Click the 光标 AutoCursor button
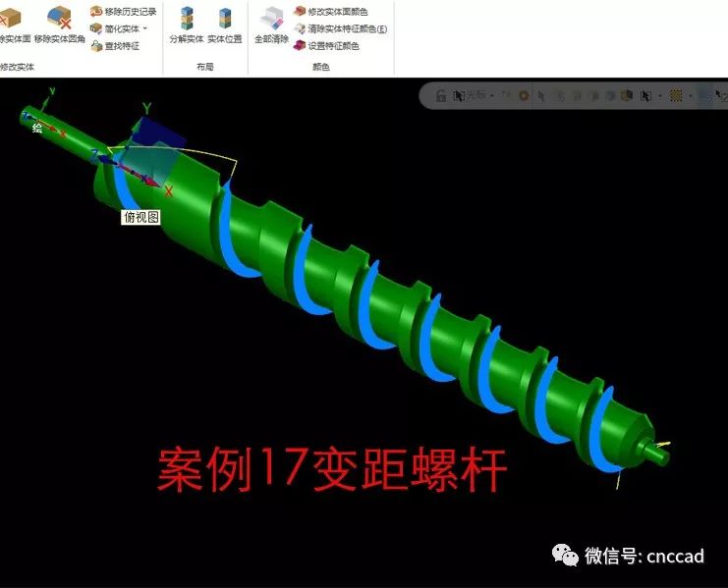The image size is (728, 588). point(470,96)
